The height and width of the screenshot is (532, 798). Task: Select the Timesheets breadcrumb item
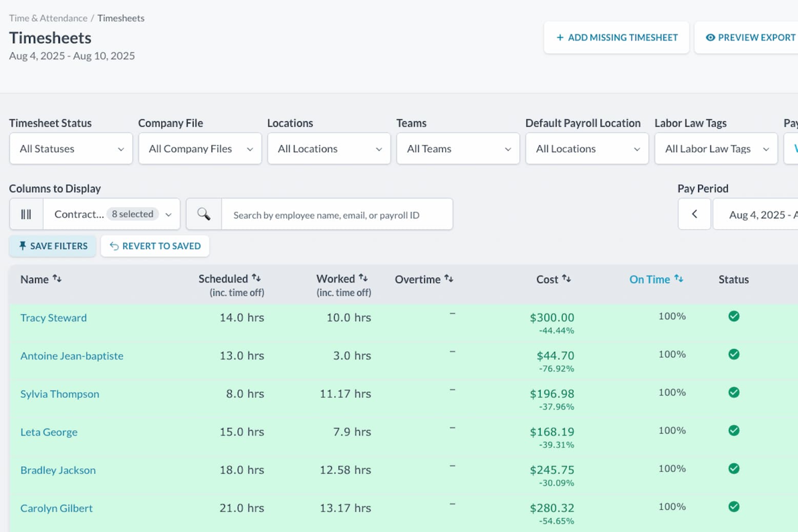120,18
